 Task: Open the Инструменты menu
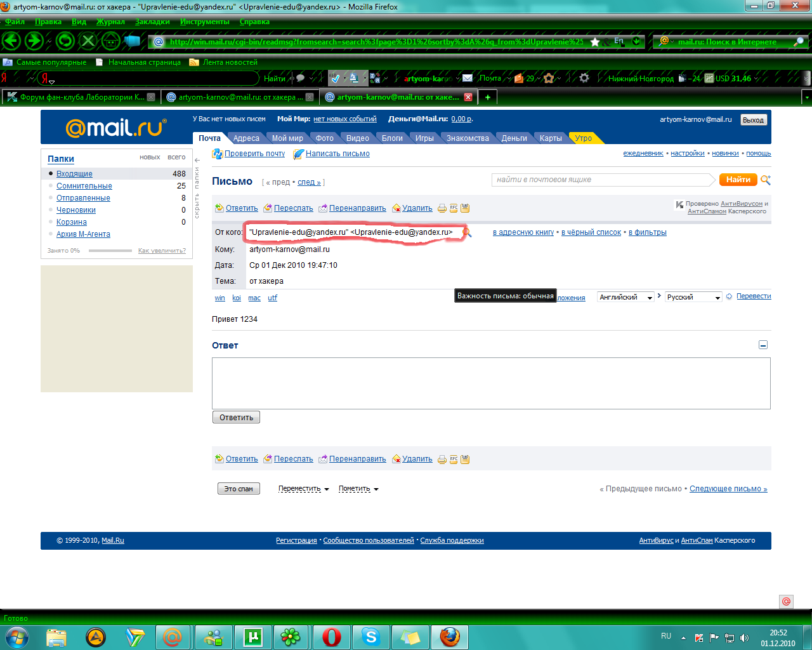(x=204, y=22)
